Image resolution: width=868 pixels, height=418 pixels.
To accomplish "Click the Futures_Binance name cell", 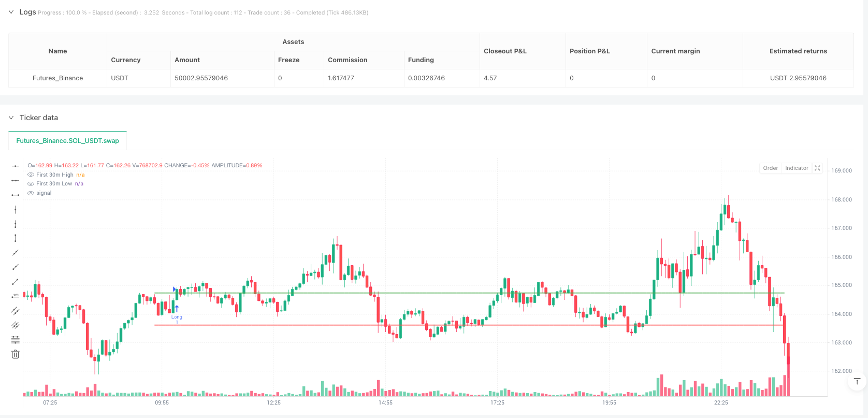I will point(57,78).
